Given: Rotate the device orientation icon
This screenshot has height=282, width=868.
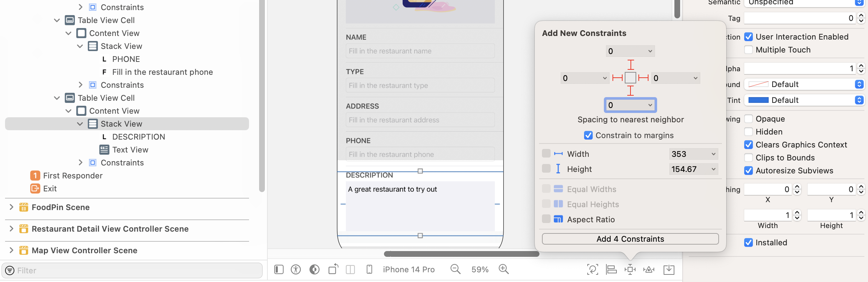Looking at the screenshot, I should tap(333, 269).
